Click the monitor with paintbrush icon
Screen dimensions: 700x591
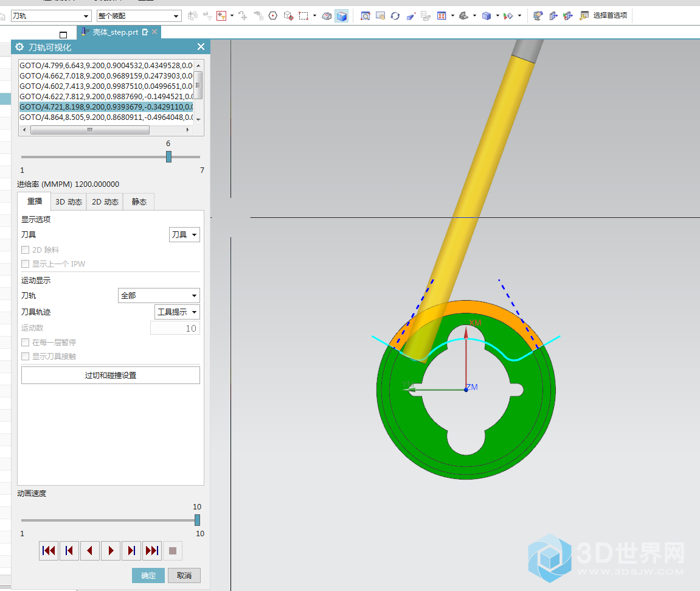tap(538, 16)
